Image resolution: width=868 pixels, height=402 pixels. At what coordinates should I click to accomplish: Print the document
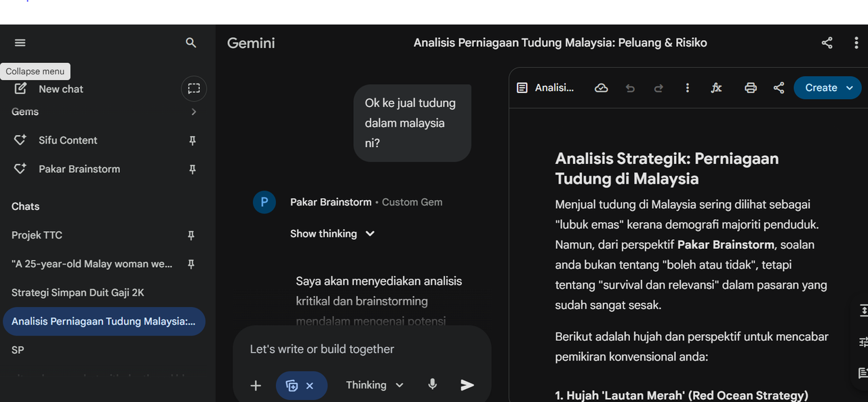pyautogui.click(x=751, y=88)
